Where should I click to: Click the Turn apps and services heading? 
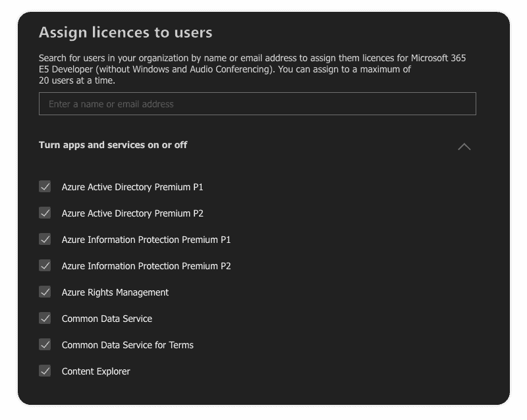[x=113, y=145]
